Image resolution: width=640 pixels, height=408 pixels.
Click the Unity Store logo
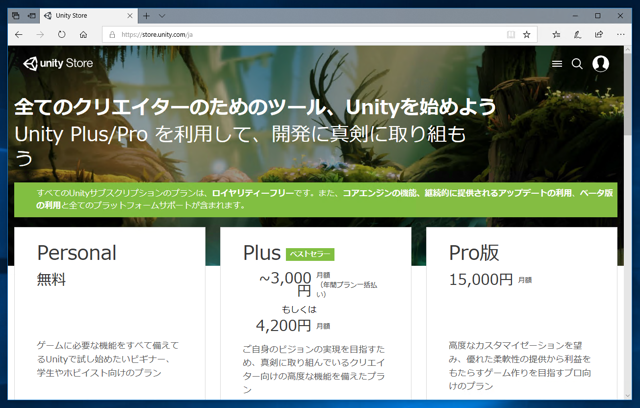point(58,63)
